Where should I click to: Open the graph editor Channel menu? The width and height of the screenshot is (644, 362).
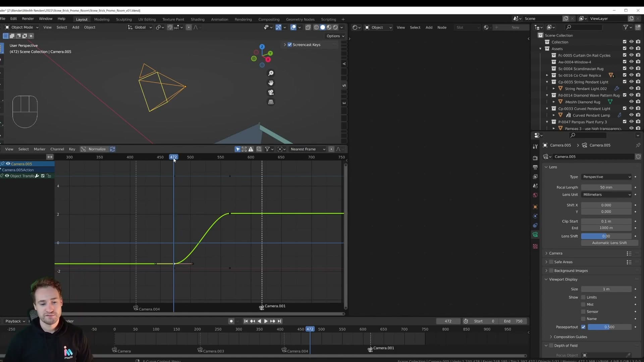tap(57, 149)
